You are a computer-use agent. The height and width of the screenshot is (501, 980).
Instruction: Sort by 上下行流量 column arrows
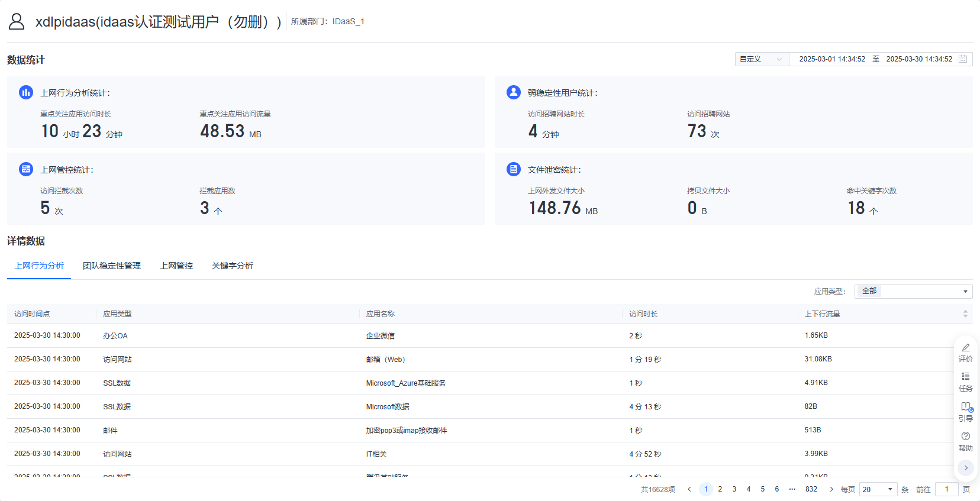[965, 314]
